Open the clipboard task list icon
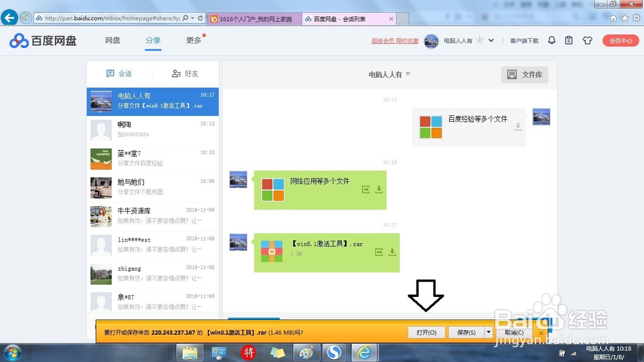The height and width of the screenshot is (362, 644). tap(569, 41)
